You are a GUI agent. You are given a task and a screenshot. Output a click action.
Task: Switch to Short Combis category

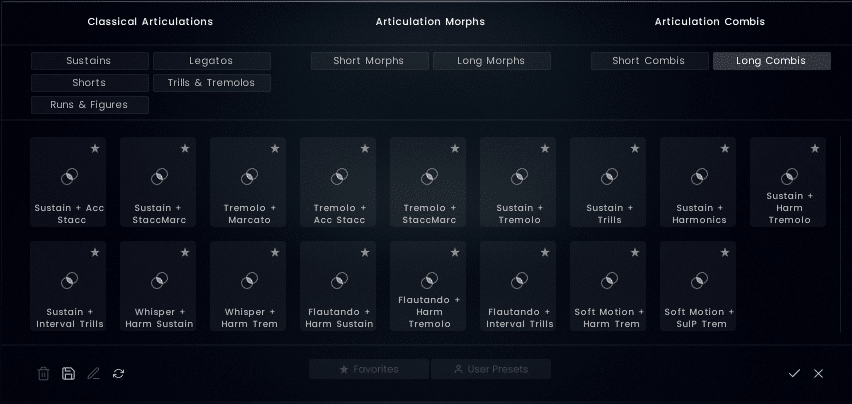pyautogui.click(x=649, y=61)
